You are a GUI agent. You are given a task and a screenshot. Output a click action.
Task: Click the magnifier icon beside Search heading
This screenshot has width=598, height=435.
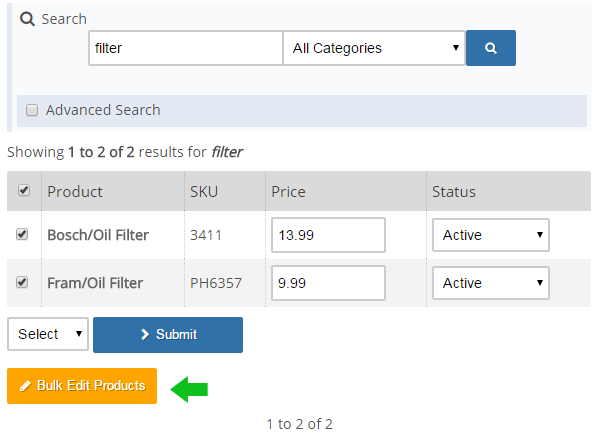click(27, 19)
